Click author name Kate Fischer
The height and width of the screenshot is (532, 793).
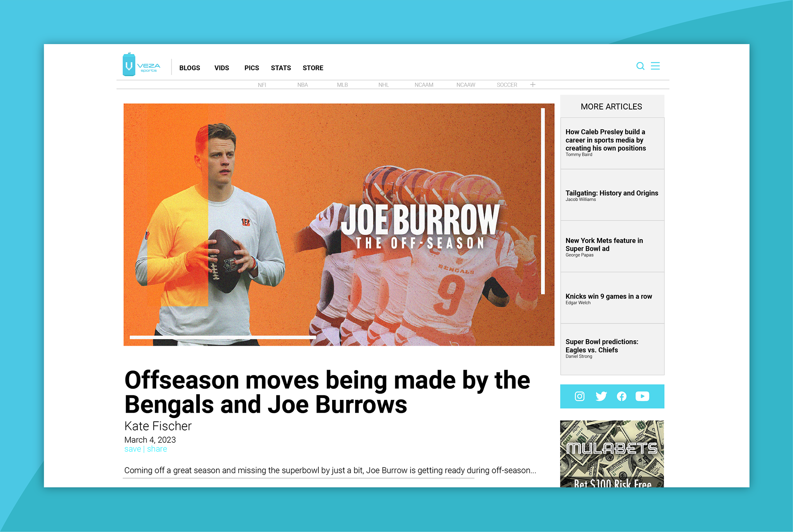(158, 426)
